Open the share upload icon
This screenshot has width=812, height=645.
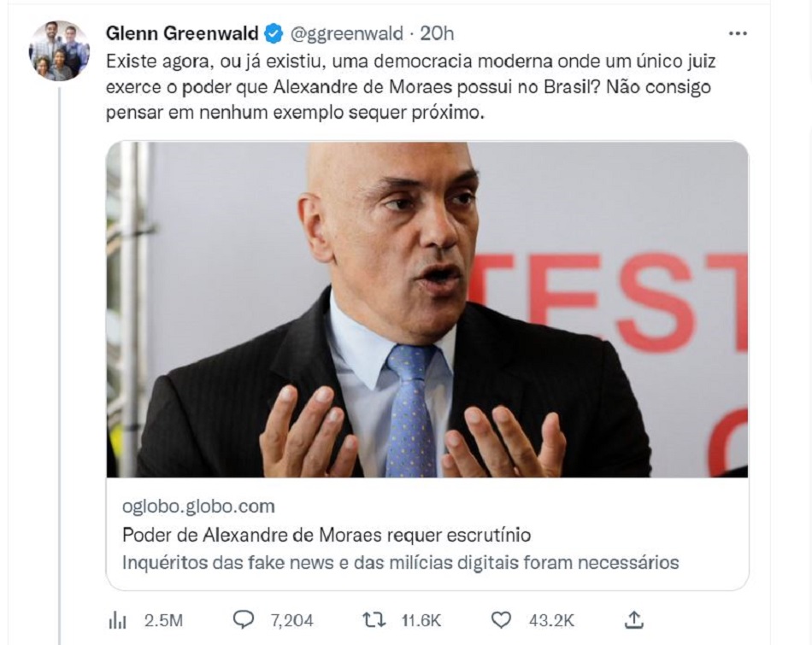(x=634, y=619)
